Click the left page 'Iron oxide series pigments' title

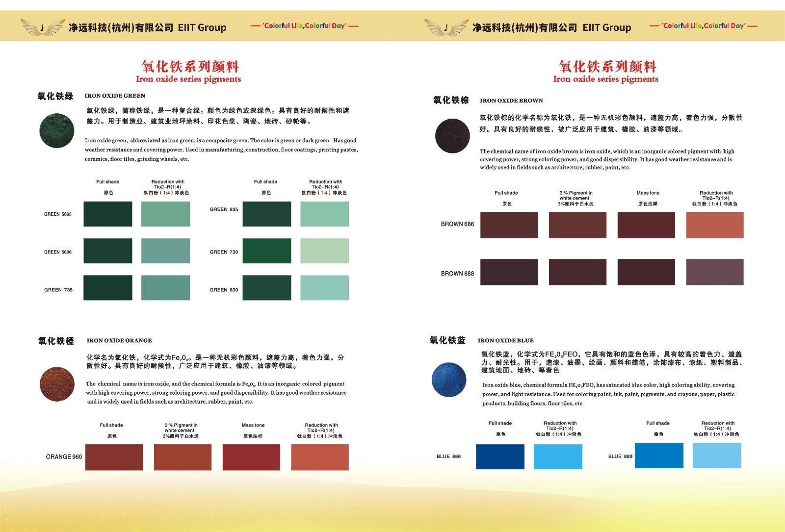(188, 79)
